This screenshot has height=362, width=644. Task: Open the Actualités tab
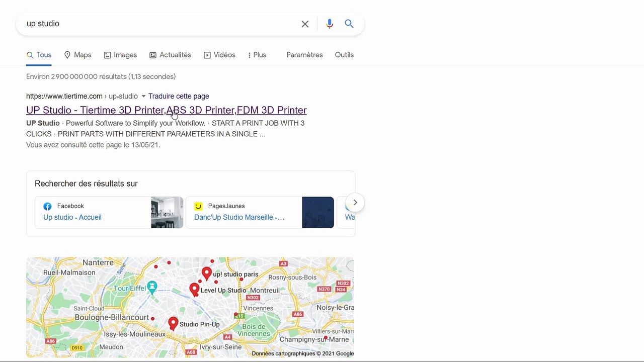pos(170,55)
